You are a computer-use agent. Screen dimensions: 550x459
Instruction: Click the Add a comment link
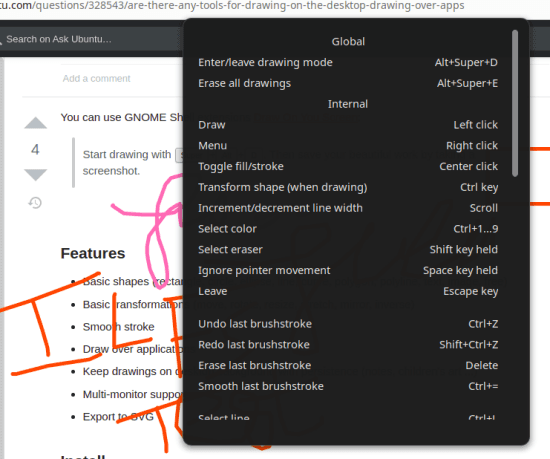[96, 79]
